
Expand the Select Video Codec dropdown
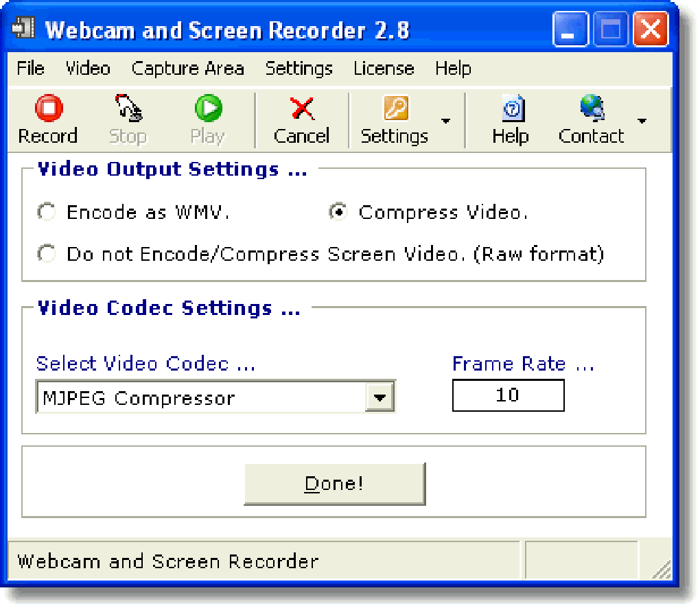click(x=380, y=397)
